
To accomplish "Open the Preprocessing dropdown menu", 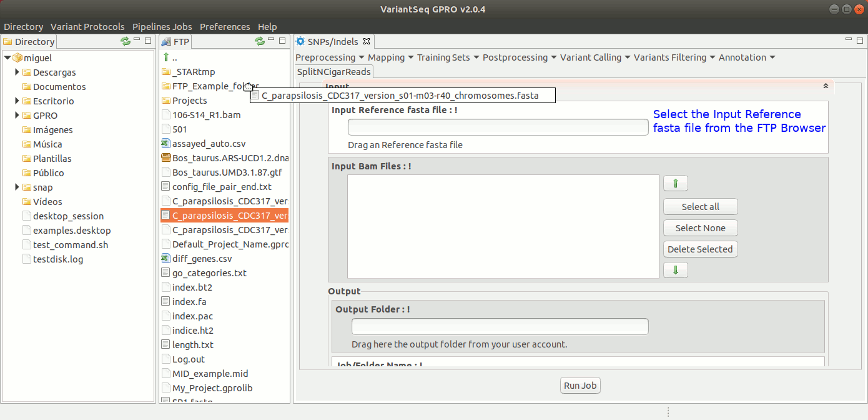I will [x=329, y=57].
